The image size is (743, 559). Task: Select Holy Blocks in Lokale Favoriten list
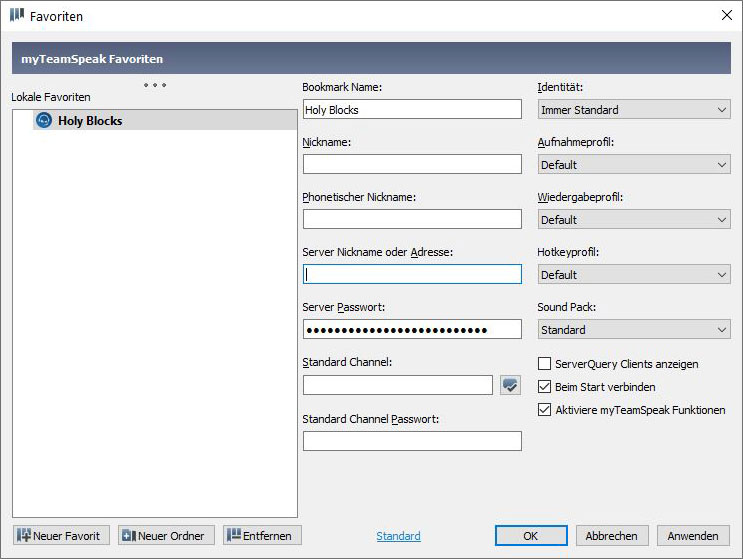tap(165, 120)
